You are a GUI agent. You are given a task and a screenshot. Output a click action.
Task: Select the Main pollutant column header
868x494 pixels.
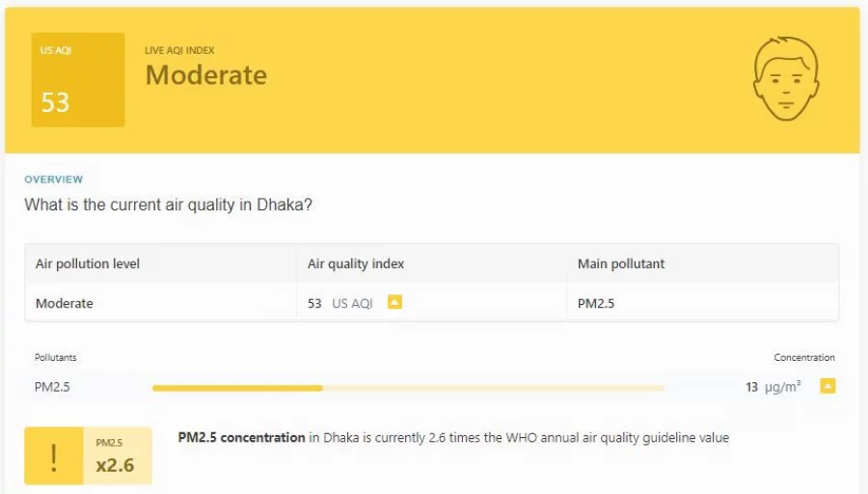621,263
